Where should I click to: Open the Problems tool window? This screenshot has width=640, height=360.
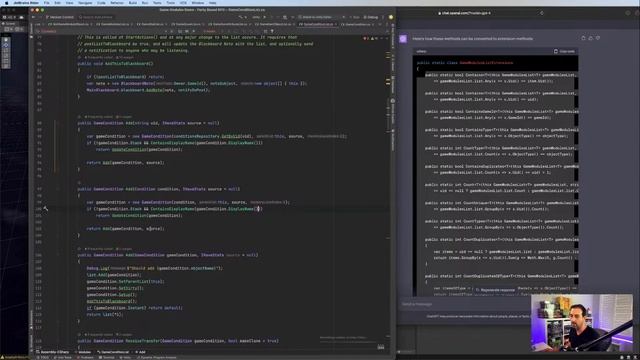point(86,358)
